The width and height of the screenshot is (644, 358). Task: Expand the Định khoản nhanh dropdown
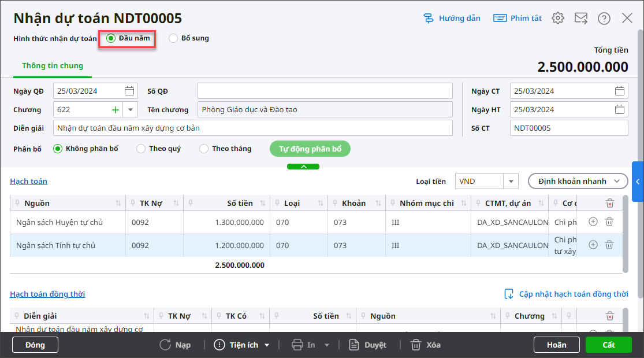[578, 181]
